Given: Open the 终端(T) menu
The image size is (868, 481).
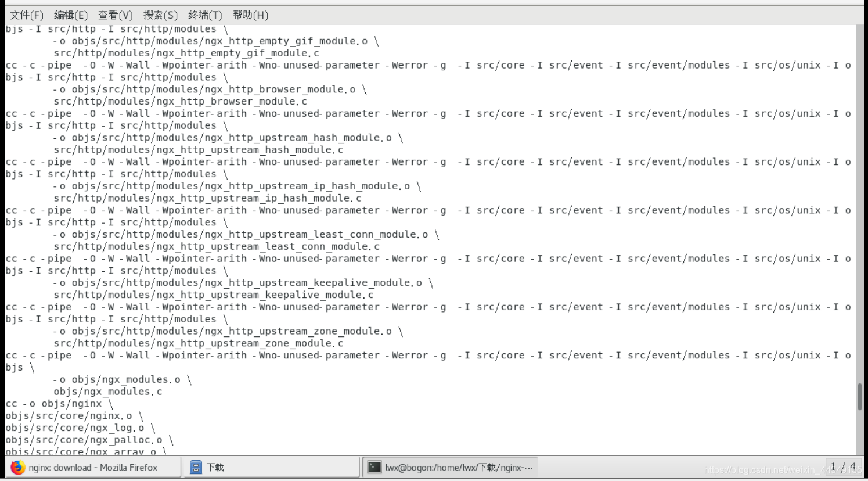Looking at the screenshot, I should [x=205, y=15].
